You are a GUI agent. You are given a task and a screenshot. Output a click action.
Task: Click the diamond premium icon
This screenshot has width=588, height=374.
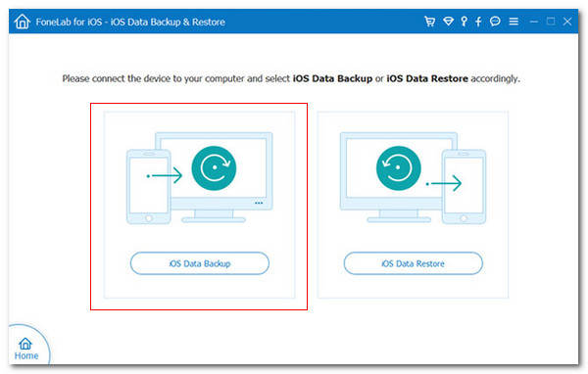click(x=448, y=22)
